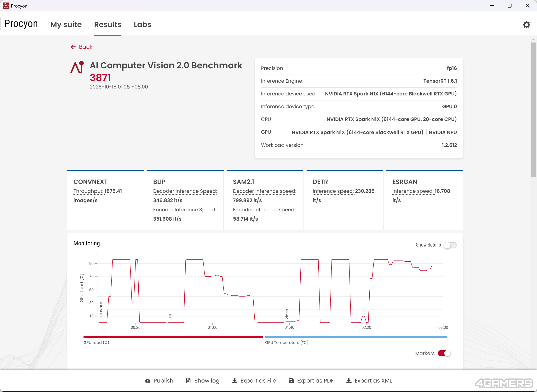Click the AI benchmark logo icon

[x=77, y=67]
